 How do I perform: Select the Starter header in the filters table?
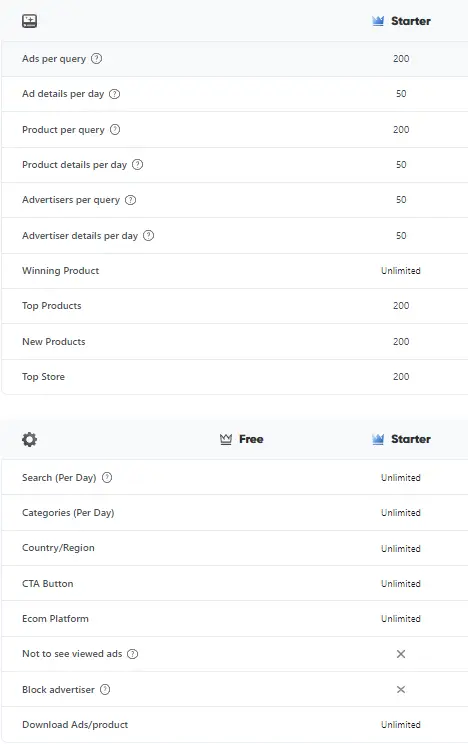click(x=402, y=439)
